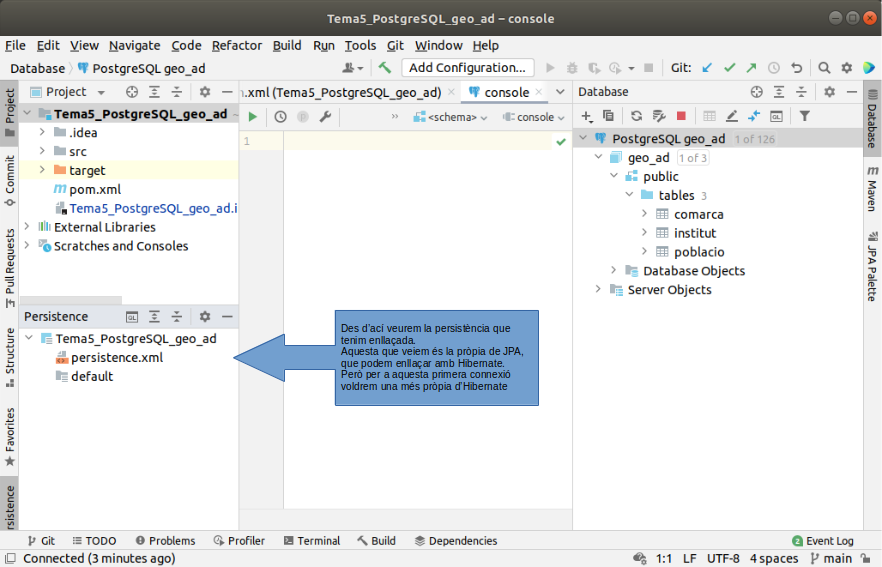Click the locate target icon in Project panel header
The image size is (882, 567).
[132, 92]
